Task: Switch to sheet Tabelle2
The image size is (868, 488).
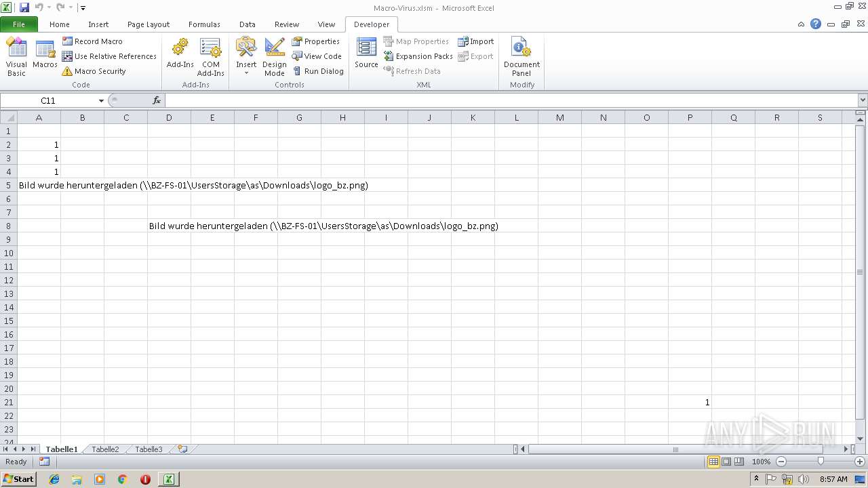Action: click(x=105, y=449)
